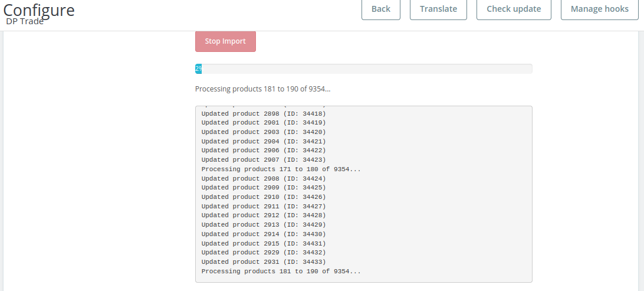The width and height of the screenshot is (644, 291).
Task: Select log line for product 2898
Action: [x=263, y=113]
